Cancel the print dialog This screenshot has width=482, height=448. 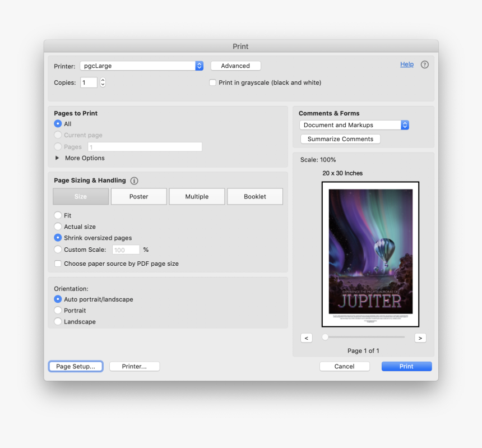[345, 366]
